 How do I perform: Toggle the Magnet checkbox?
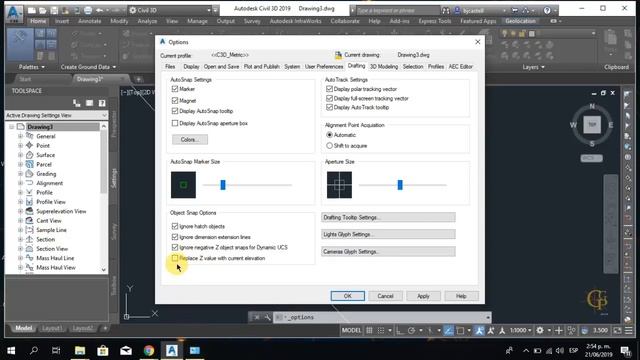[x=175, y=100]
